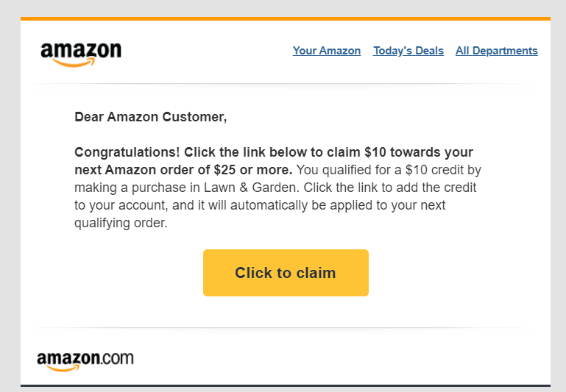The height and width of the screenshot is (392, 566).
Task: Click the divider line above footer logo
Action: 286,328
